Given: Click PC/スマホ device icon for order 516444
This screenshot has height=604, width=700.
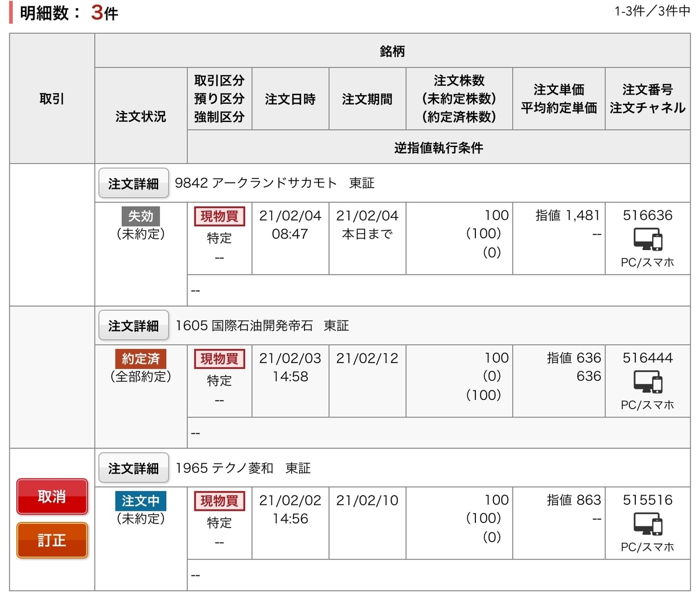Looking at the screenshot, I should pos(648,382).
